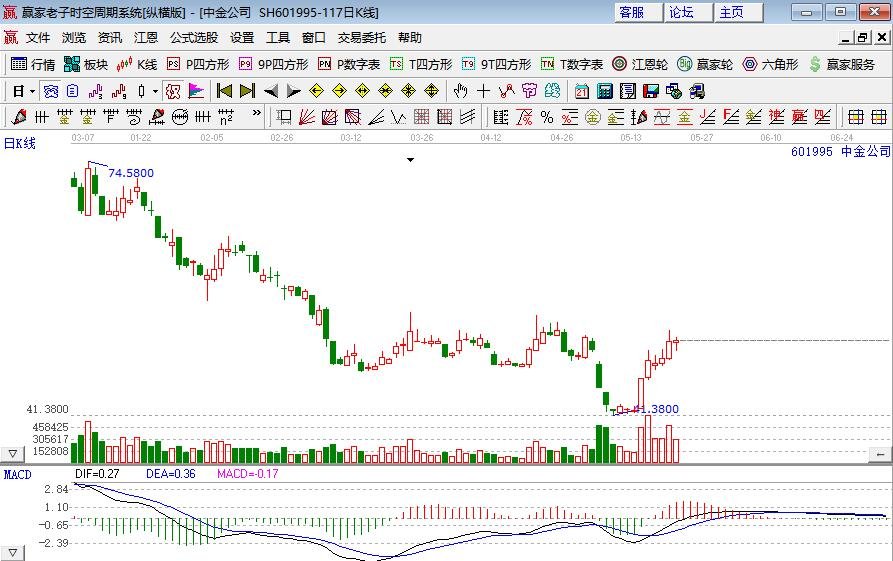Expand toolbar overflow chevron »
The width and height of the screenshot is (893, 561).
[x=256, y=113]
